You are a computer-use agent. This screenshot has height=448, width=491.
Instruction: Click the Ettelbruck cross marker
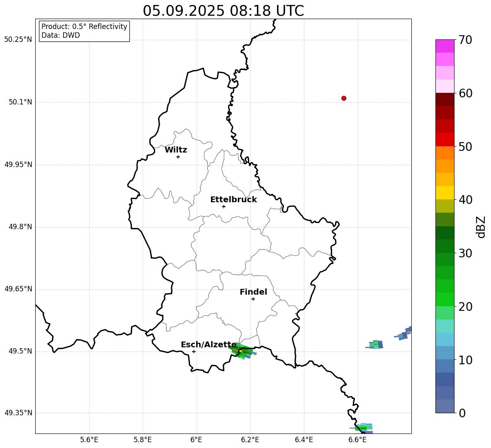pos(224,206)
